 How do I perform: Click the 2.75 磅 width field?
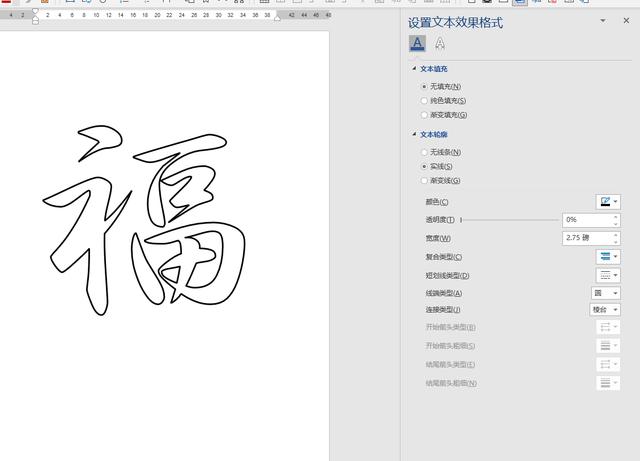point(587,238)
